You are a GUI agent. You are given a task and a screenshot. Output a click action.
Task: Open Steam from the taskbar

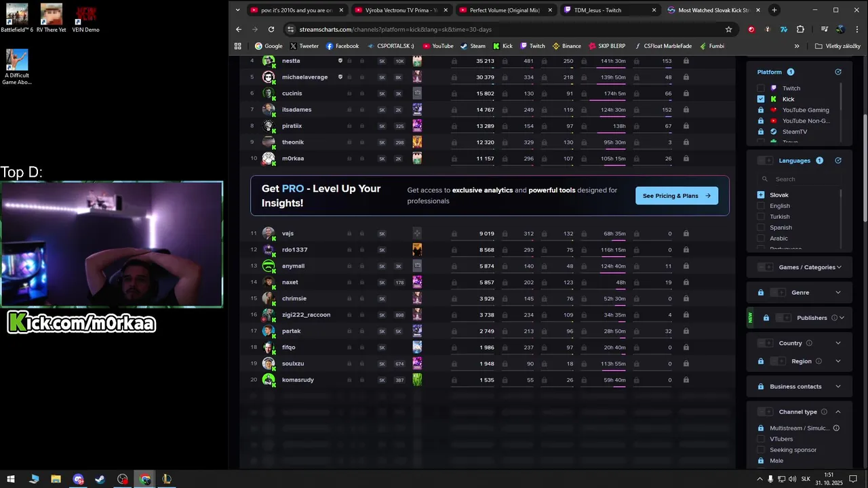click(100, 479)
